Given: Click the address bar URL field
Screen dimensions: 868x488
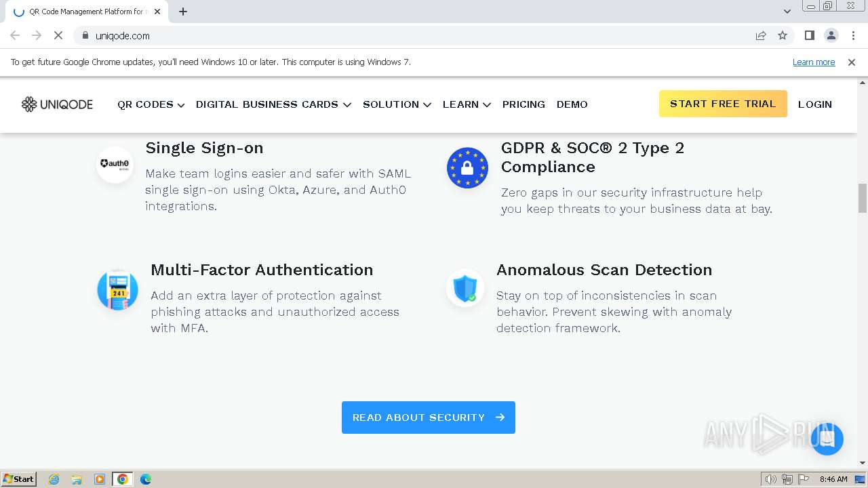Looking at the screenshot, I should click(x=420, y=36).
